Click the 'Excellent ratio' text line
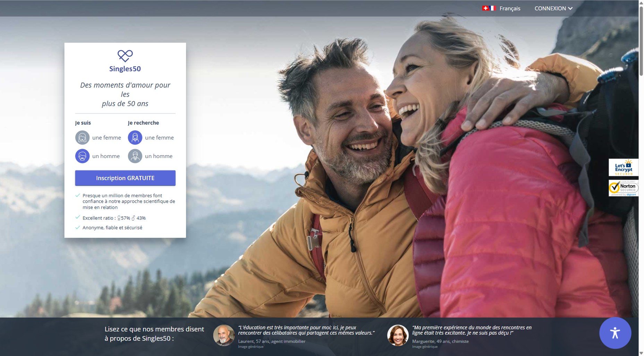 tap(114, 218)
